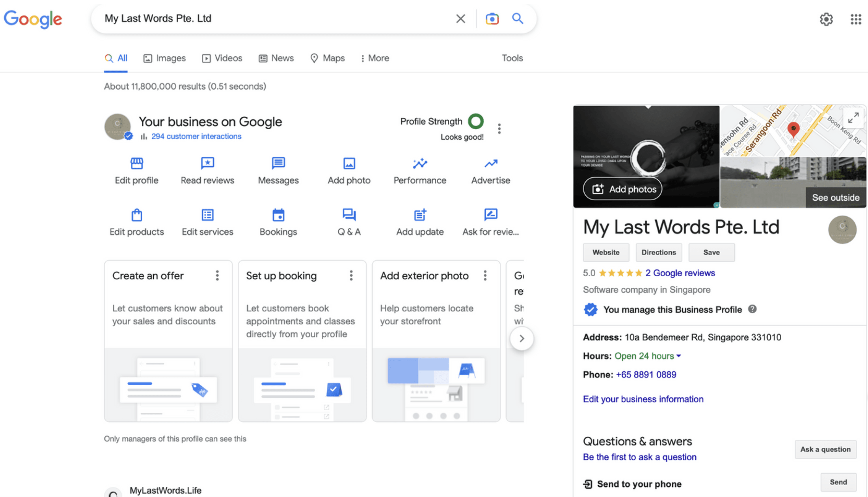868x497 pixels.
Task: Click Add photos button on cover image
Action: click(x=622, y=189)
